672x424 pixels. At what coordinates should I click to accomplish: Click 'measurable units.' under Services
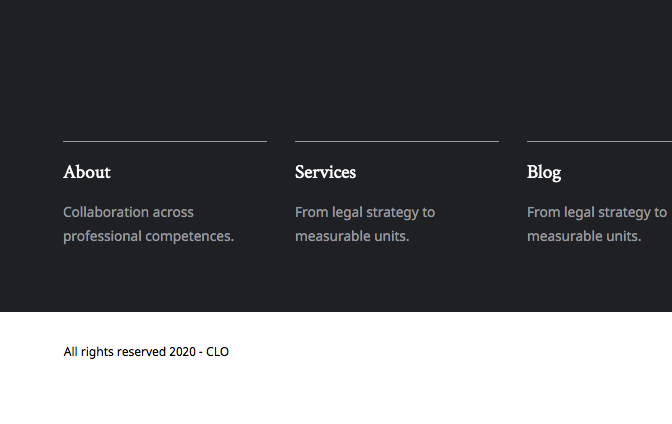pyautogui.click(x=352, y=237)
